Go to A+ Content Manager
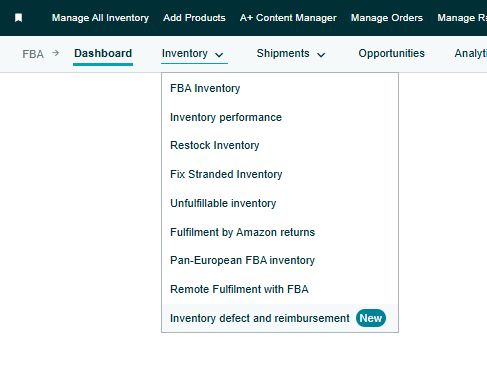487x378 pixels. (x=288, y=18)
